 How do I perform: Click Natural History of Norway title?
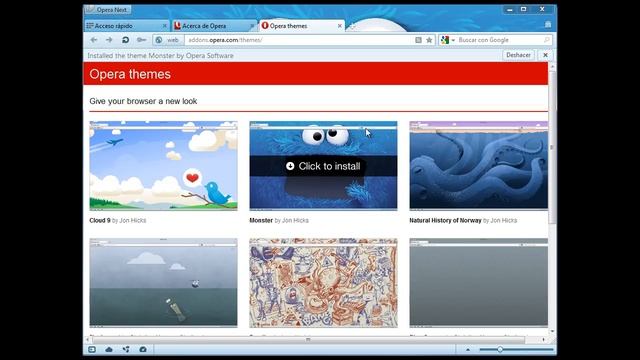(x=445, y=220)
